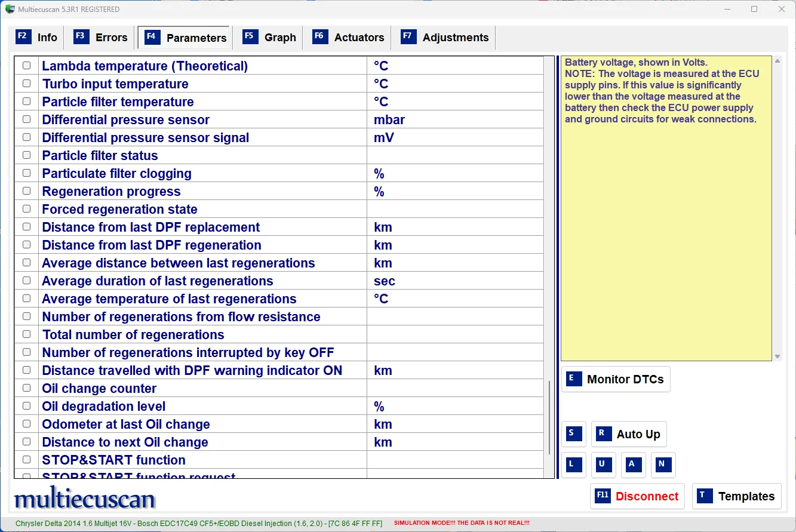Check Particulate filter clogging checkbox
The height and width of the screenshot is (532, 796).
(26, 173)
